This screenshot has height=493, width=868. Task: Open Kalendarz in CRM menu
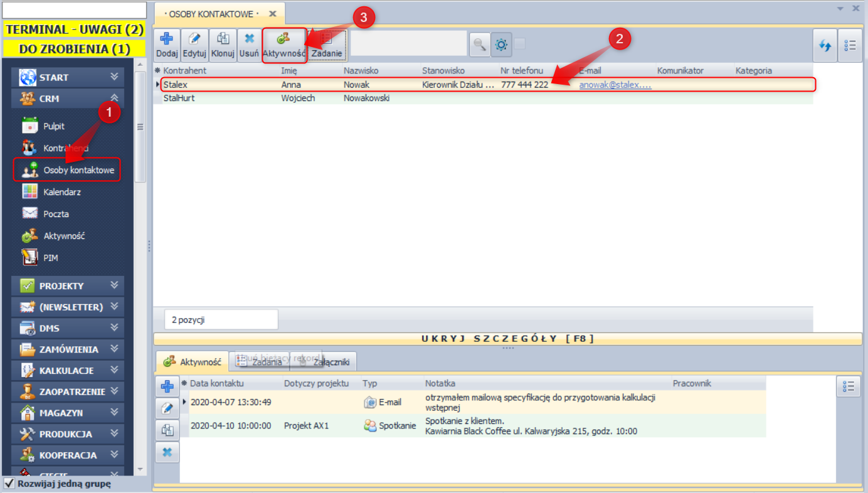(x=62, y=192)
